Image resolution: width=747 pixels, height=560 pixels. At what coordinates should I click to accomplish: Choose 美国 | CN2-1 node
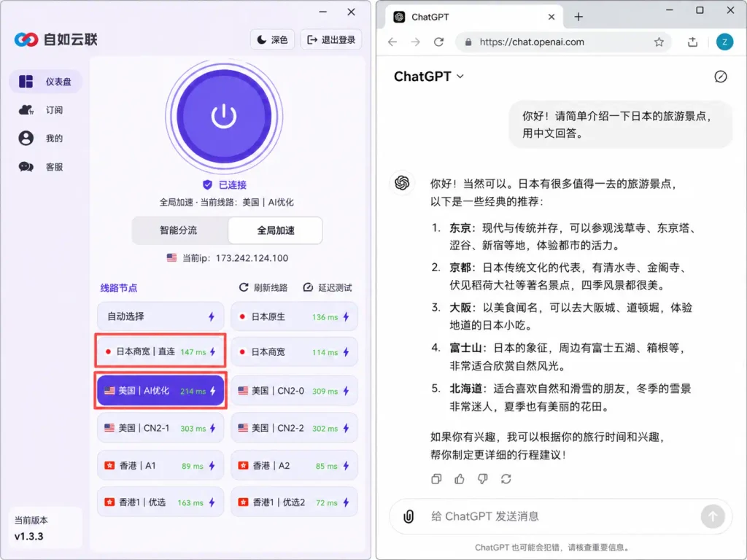pyautogui.click(x=160, y=428)
